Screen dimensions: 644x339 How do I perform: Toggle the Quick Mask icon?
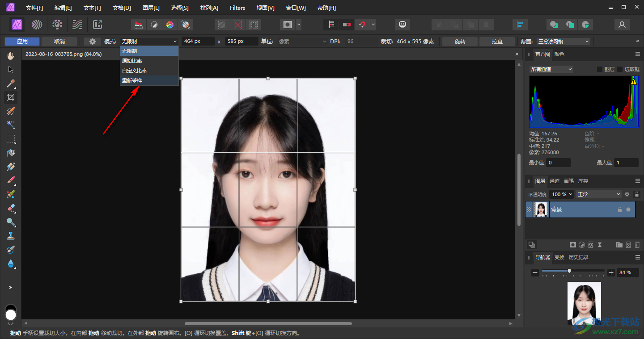pos(287,25)
